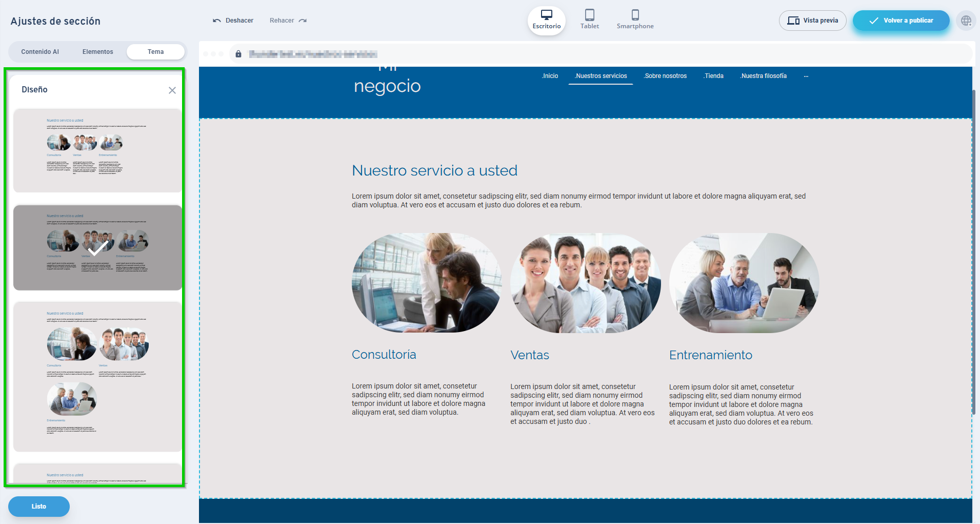Select the third stacked layout design

pyautogui.click(x=97, y=375)
